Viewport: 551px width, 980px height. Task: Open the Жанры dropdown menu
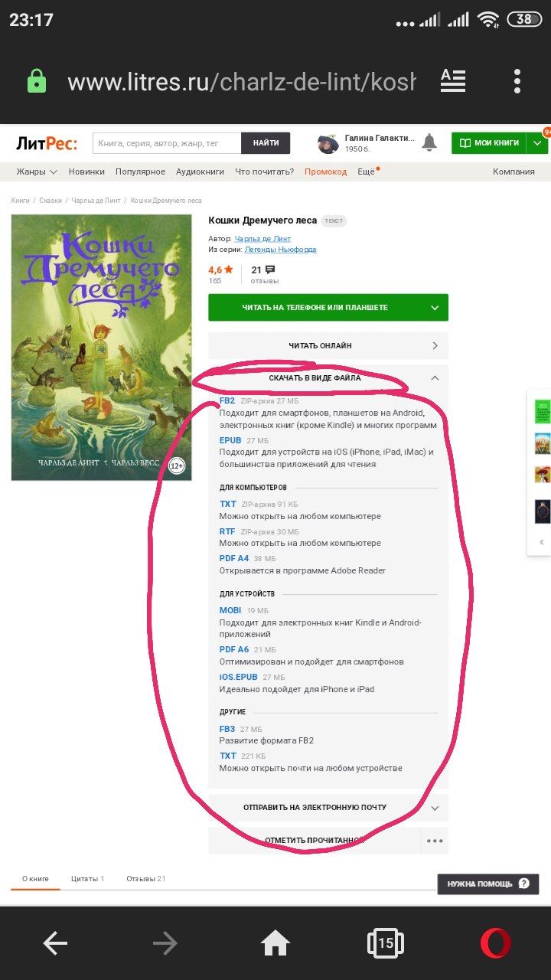[37, 171]
